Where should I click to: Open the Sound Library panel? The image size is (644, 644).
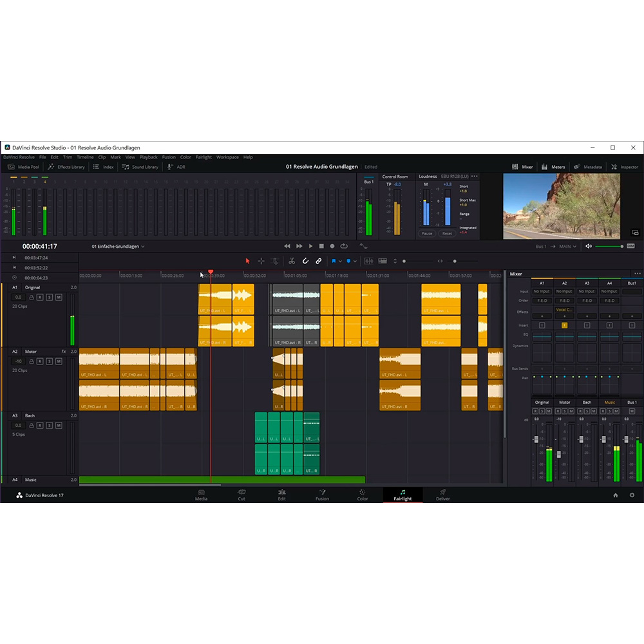pyautogui.click(x=140, y=167)
